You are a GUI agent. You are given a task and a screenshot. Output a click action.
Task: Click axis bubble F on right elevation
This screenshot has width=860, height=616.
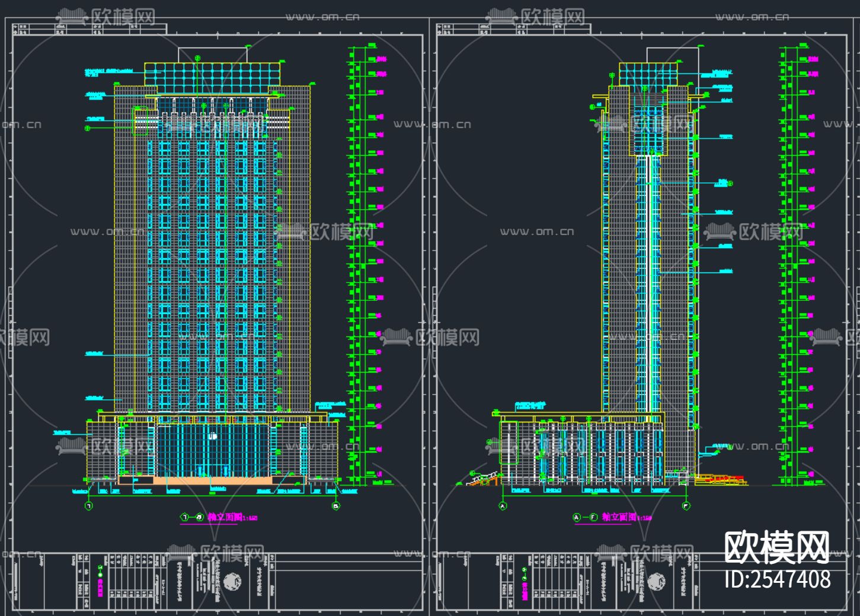pyautogui.click(x=687, y=505)
